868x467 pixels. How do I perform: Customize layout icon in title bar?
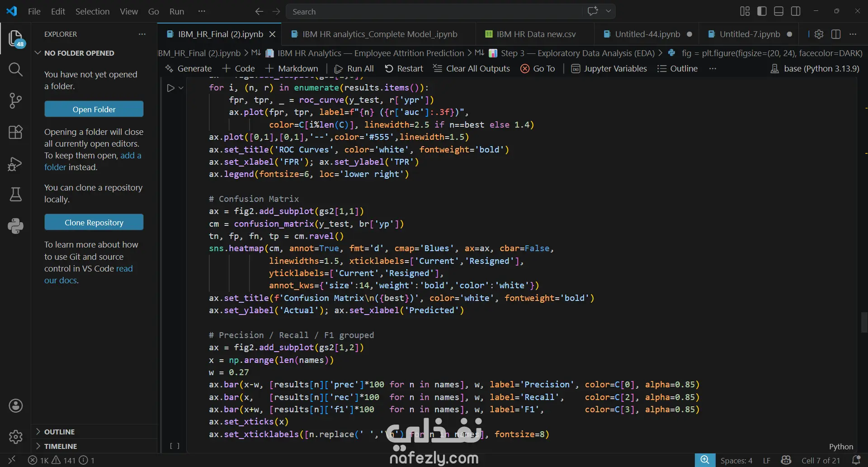click(x=745, y=11)
